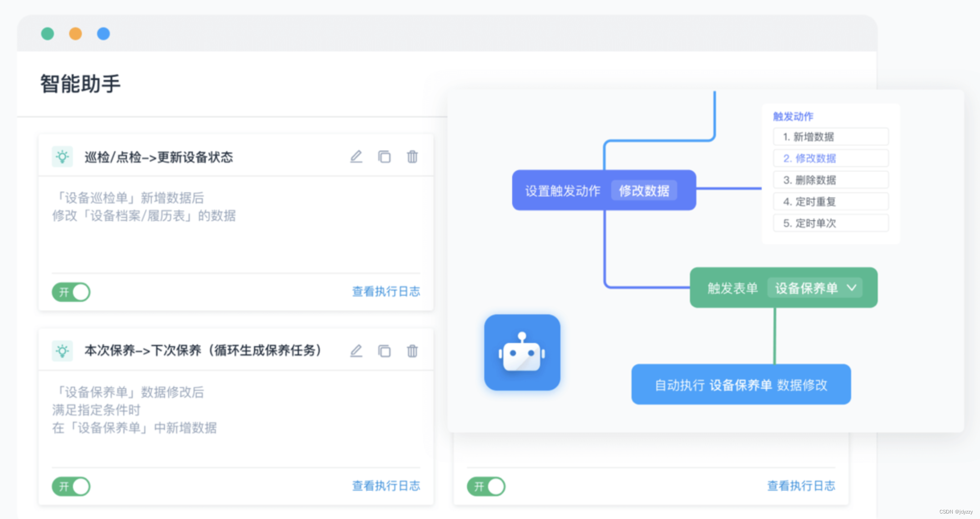
Task: Duplicate the 本次保养->下次保养 rule
Action: click(x=384, y=351)
